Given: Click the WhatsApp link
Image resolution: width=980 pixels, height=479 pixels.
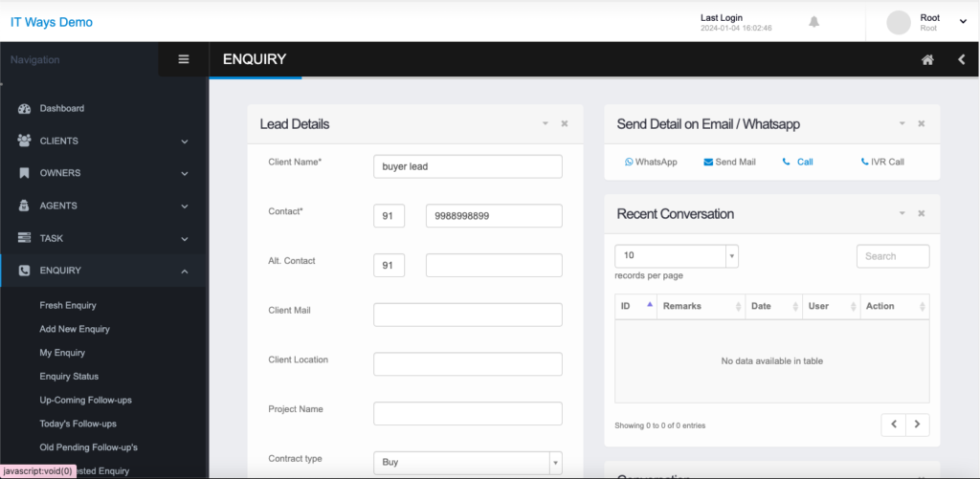Looking at the screenshot, I should pos(651,162).
